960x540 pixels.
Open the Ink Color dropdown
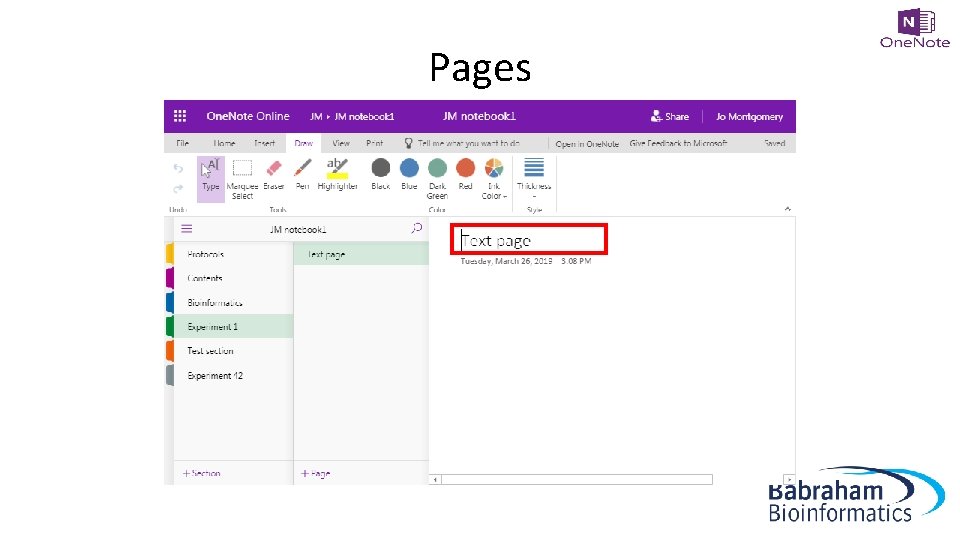[x=494, y=179]
